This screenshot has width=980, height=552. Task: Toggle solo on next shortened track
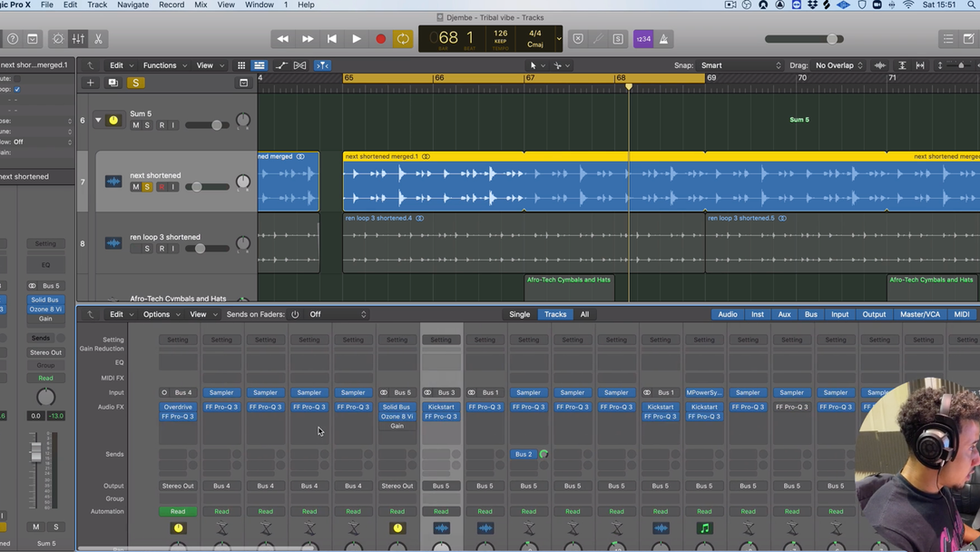point(147,187)
